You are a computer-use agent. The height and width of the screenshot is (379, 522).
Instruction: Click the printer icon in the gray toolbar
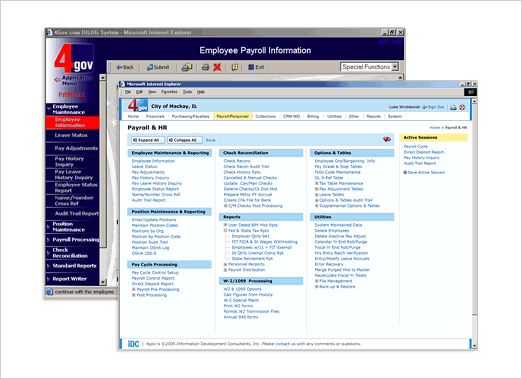tap(205, 67)
